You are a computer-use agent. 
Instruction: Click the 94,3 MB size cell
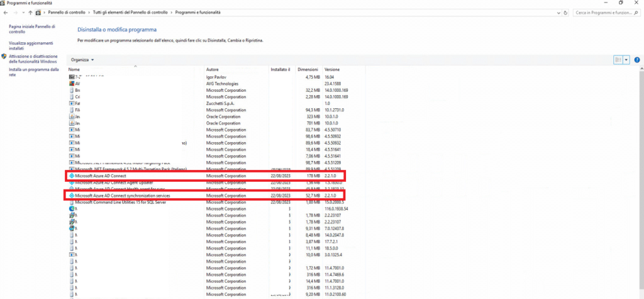click(313, 110)
